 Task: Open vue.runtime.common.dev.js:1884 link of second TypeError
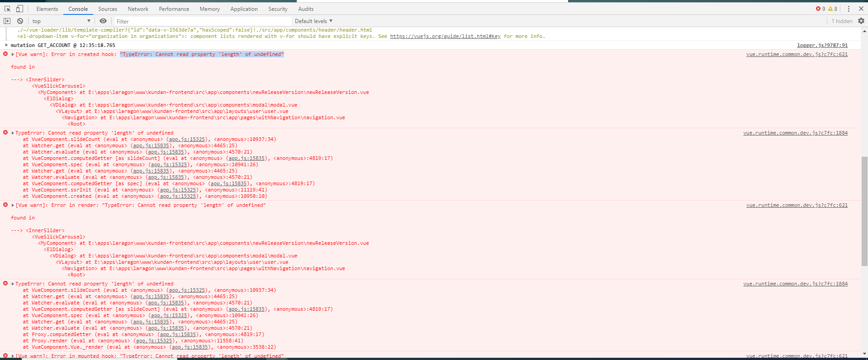tap(795, 284)
